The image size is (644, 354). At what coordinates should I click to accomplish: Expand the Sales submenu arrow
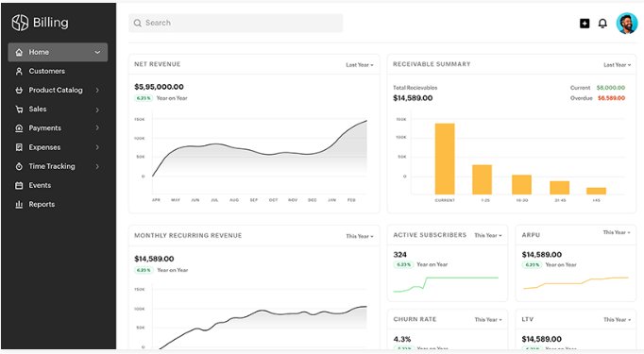pos(97,110)
